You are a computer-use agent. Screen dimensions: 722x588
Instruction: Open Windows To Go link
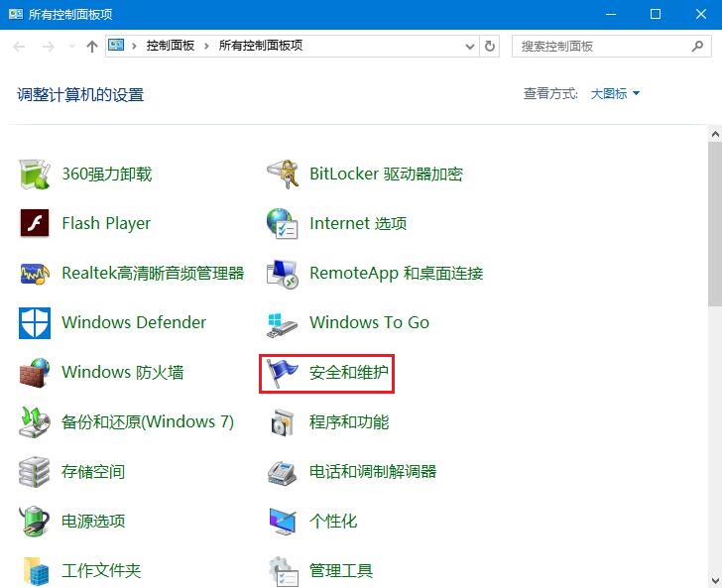[369, 322]
